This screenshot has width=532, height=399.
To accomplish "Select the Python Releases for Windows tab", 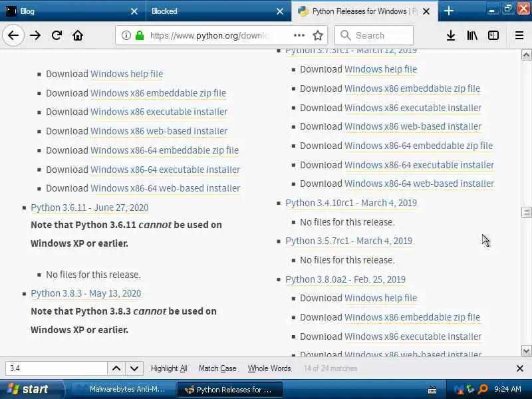I will tap(364, 11).
